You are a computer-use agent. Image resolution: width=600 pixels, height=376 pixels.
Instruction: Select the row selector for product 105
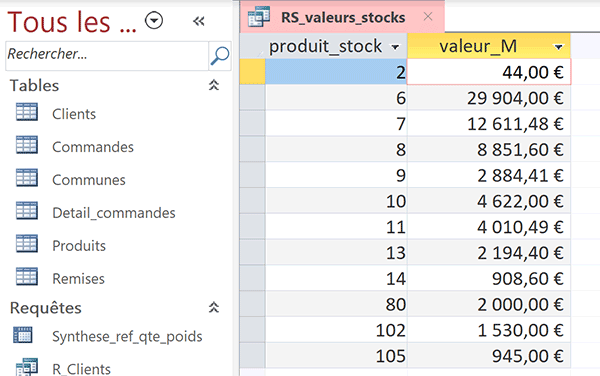point(253,356)
